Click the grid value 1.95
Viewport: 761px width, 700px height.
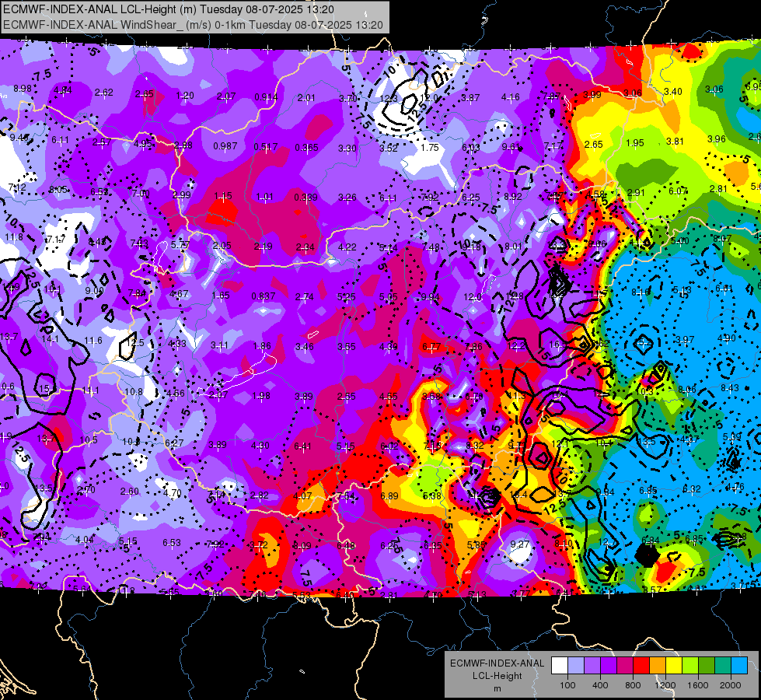pyautogui.click(x=635, y=143)
